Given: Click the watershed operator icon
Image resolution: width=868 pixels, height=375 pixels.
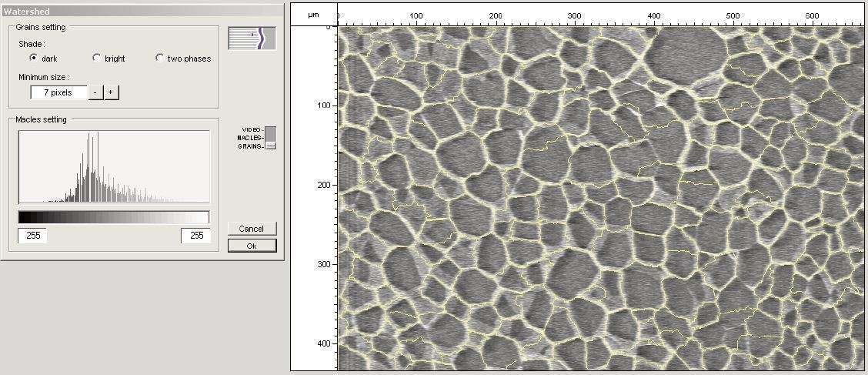Looking at the screenshot, I should click(252, 39).
